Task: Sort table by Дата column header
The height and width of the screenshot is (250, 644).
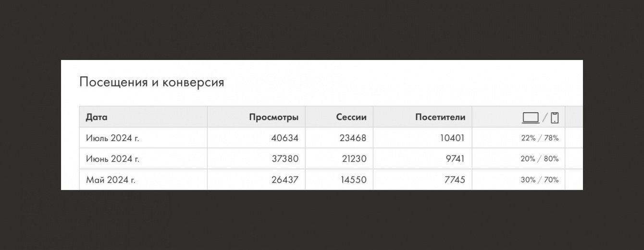Action: [97, 117]
